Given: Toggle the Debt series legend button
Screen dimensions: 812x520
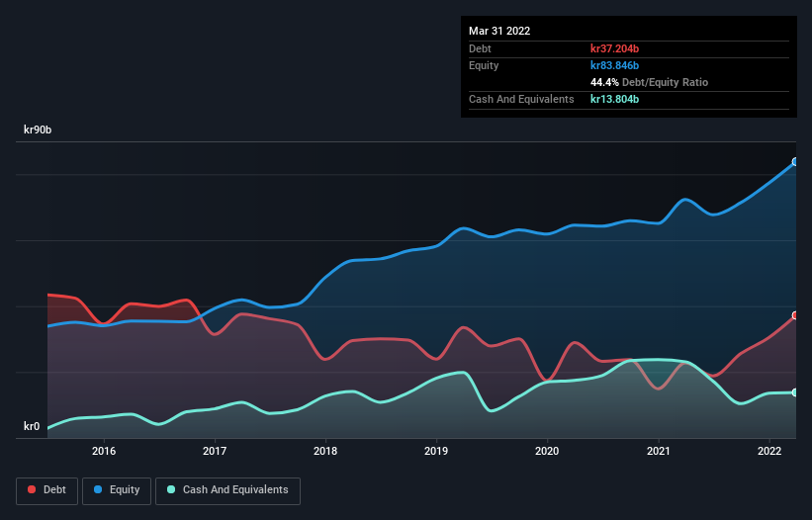Looking at the screenshot, I should tap(47, 490).
